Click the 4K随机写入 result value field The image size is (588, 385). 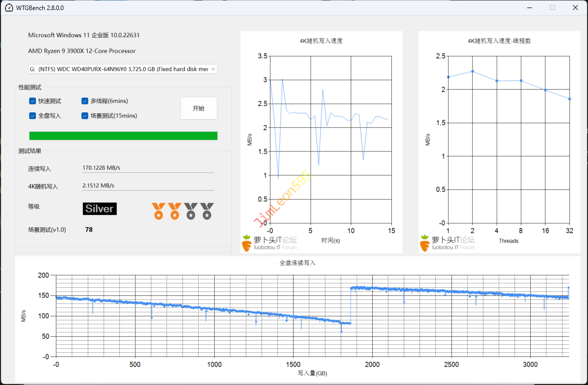click(x=147, y=186)
